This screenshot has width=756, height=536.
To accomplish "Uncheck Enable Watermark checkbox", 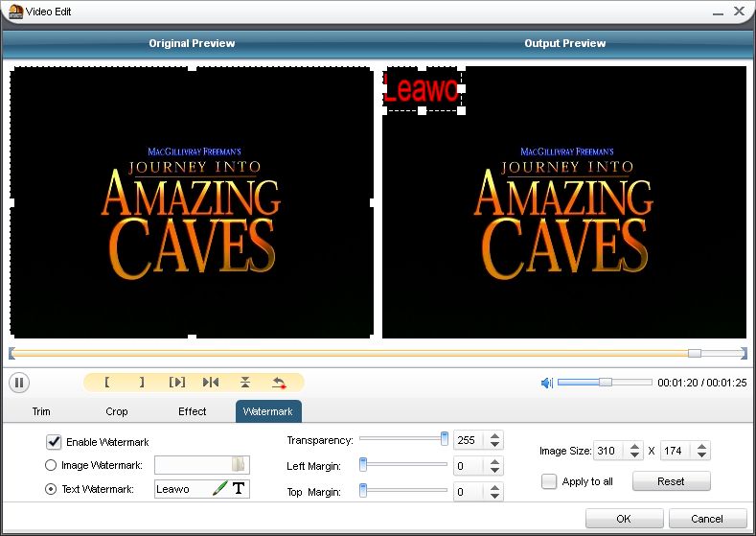I will 54,441.
